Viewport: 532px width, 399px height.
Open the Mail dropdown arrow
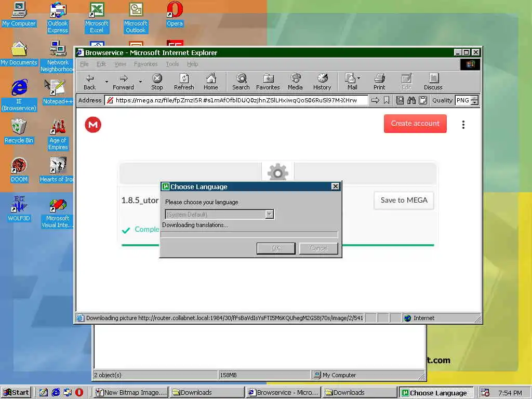tap(359, 78)
